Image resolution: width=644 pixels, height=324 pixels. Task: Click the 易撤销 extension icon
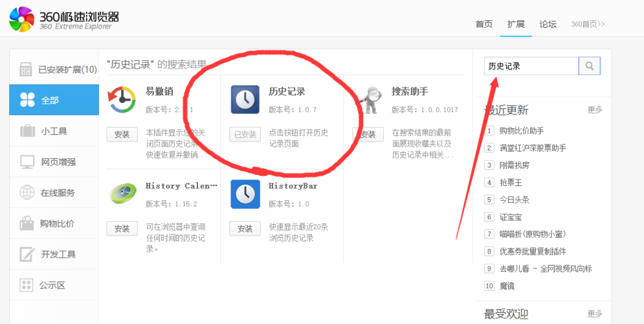click(122, 100)
